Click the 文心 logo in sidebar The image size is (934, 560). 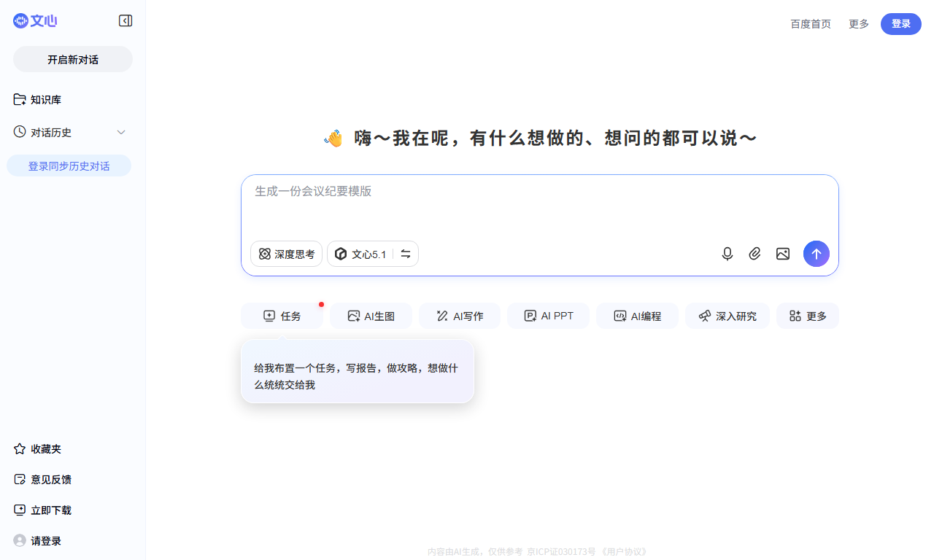35,21
